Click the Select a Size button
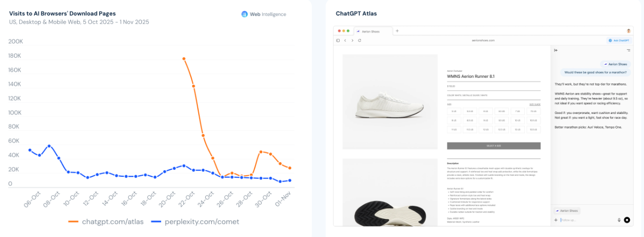644x237 pixels. [494, 146]
